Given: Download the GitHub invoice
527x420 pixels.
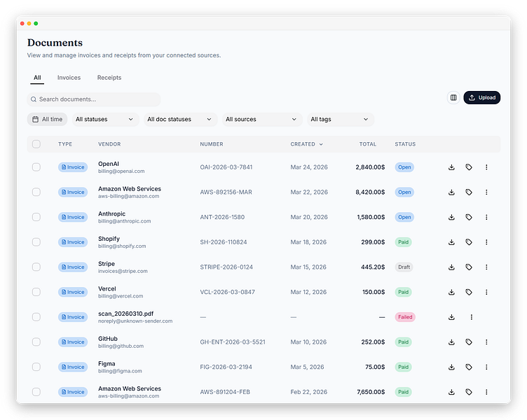Looking at the screenshot, I should coord(451,342).
